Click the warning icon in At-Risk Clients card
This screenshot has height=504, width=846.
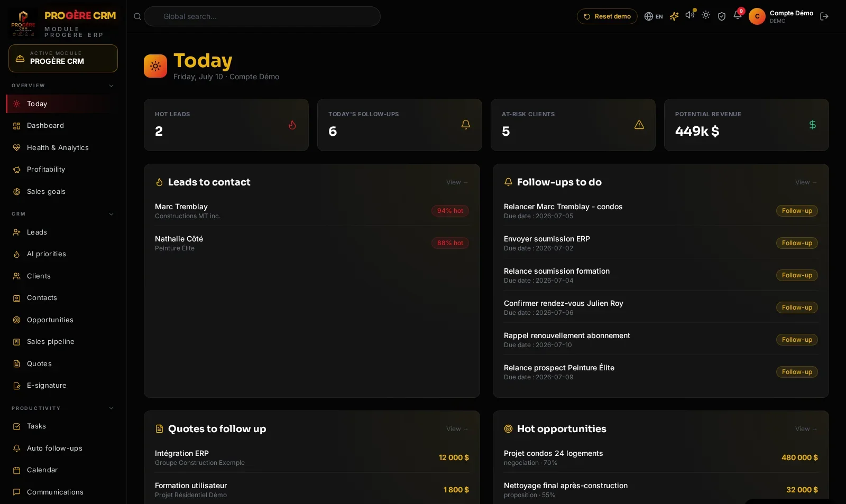coord(639,125)
